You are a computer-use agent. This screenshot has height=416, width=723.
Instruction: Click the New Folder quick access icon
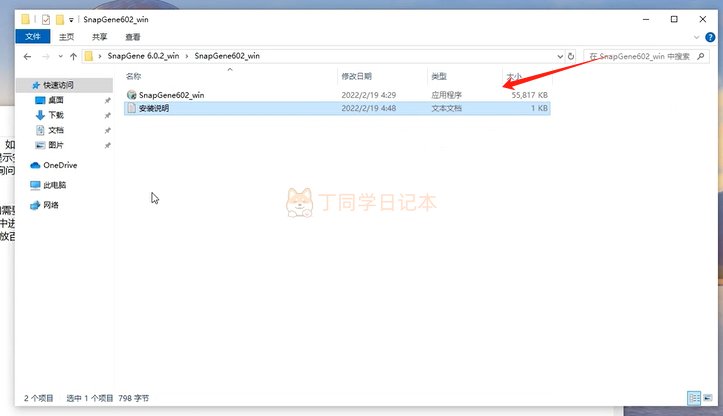coord(59,19)
